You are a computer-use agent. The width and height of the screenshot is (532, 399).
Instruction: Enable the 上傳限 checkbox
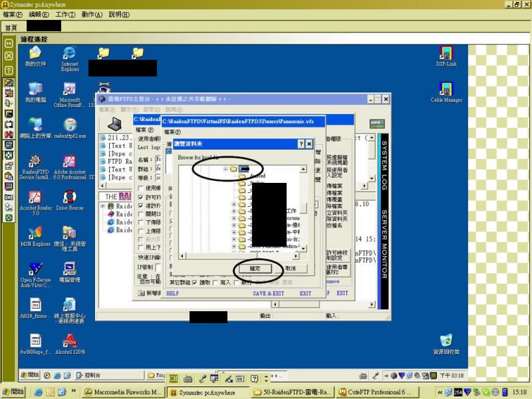coord(141,231)
